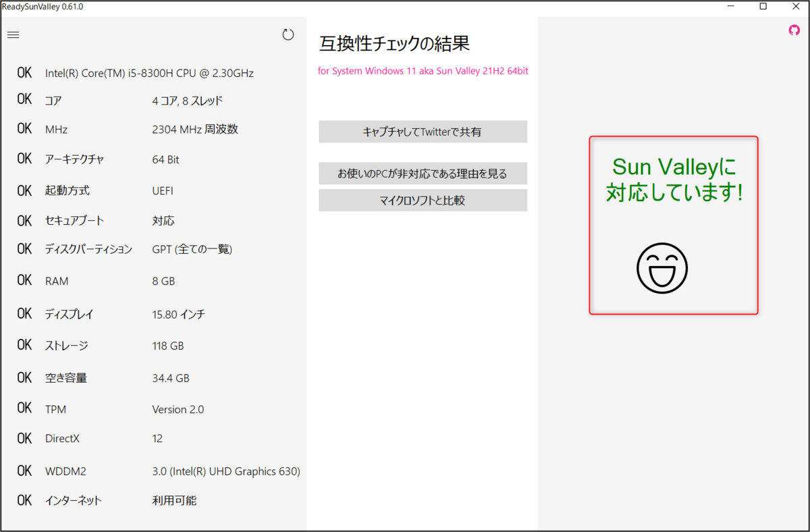Select the 起動方式 label
810x532 pixels.
67,191
